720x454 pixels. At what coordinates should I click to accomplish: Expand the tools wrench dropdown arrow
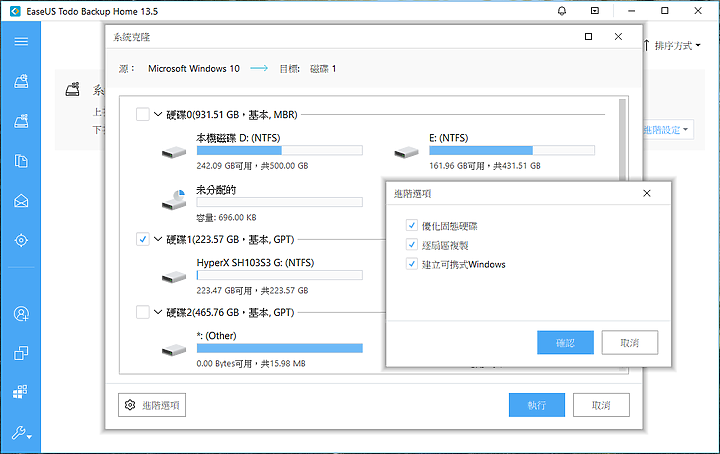click(29, 437)
